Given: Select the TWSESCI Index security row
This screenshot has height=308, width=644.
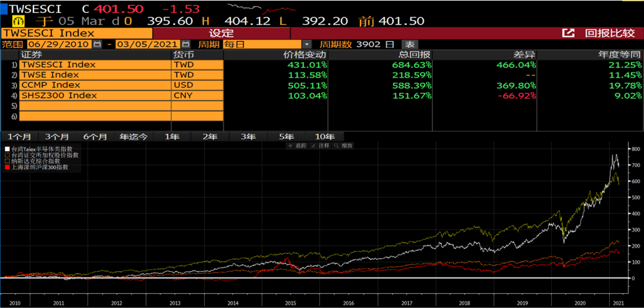Looking at the screenshot, I should (x=95, y=65).
